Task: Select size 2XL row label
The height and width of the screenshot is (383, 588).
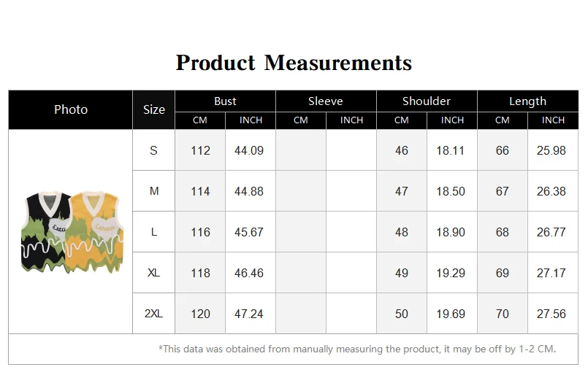Action: 153,314
